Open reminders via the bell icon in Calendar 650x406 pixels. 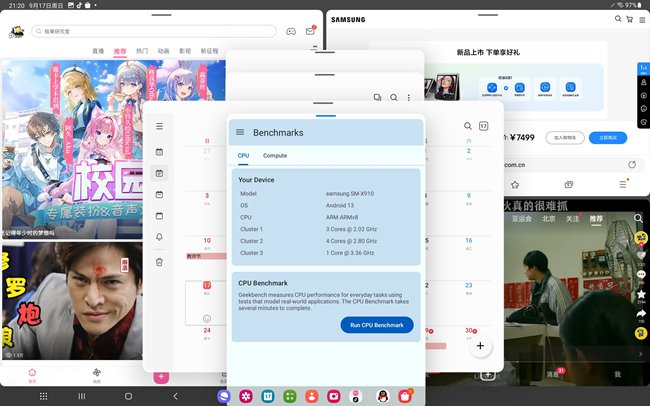pyautogui.click(x=159, y=237)
